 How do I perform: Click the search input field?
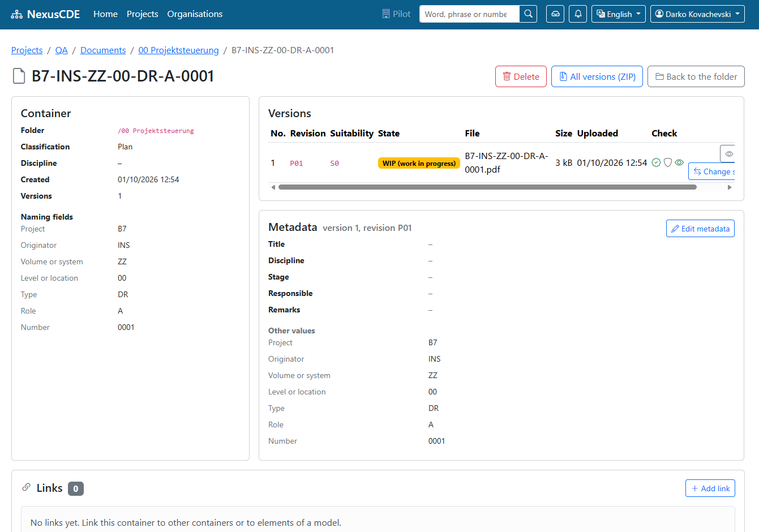coord(469,14)
